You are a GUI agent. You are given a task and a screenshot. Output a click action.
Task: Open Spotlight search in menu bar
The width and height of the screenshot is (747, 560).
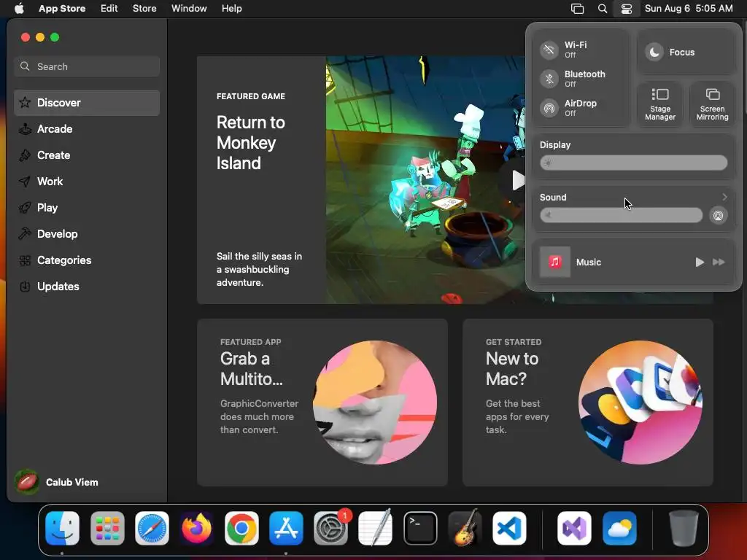point(602,8)
